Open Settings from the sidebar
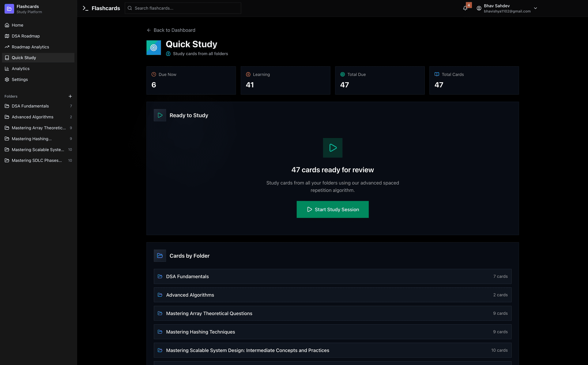 20,80
